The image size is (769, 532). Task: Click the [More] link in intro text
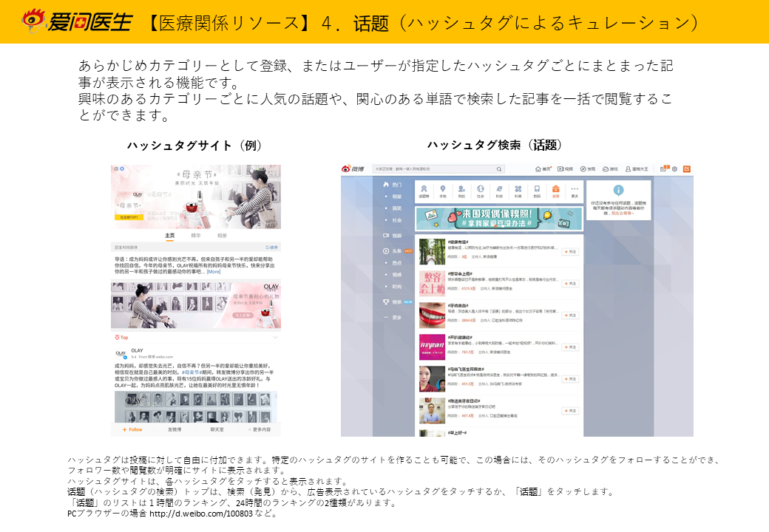214,272
